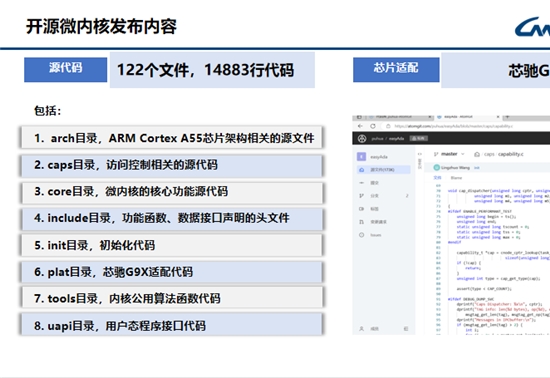Open the Branches icon in the sidebar

pyautogui.click(x=361, y=196)
